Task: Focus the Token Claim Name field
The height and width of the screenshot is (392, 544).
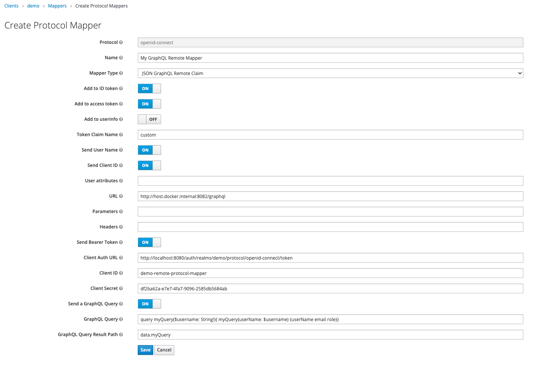Action: click(330, 135)
